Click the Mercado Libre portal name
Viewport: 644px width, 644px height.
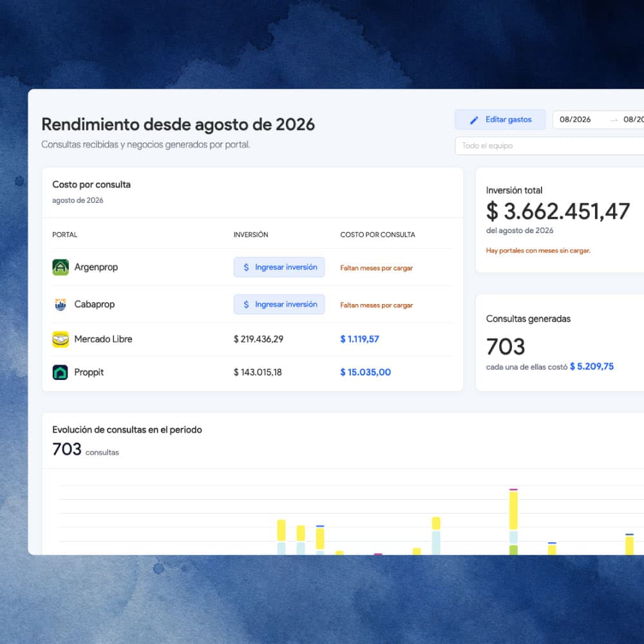point(103,339)
